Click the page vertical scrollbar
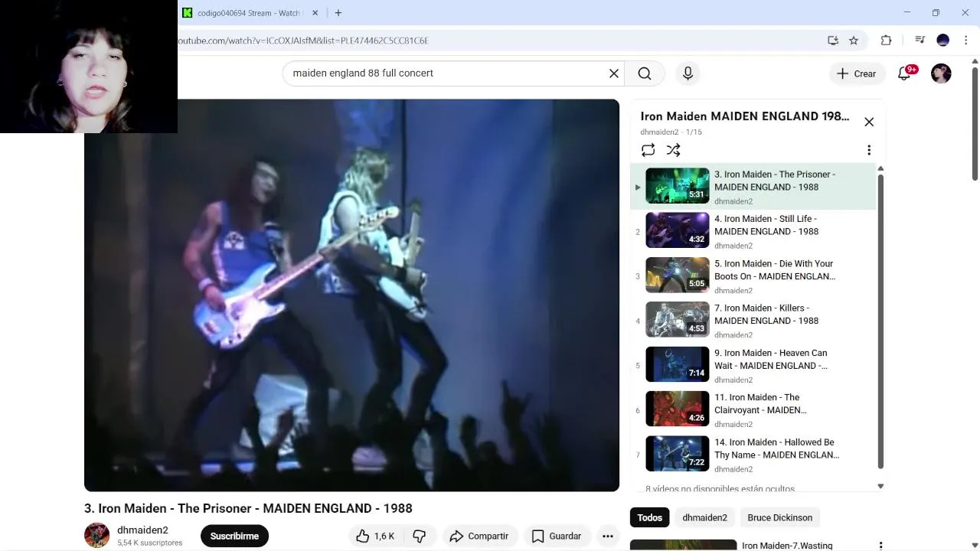 tap(975, 122)
